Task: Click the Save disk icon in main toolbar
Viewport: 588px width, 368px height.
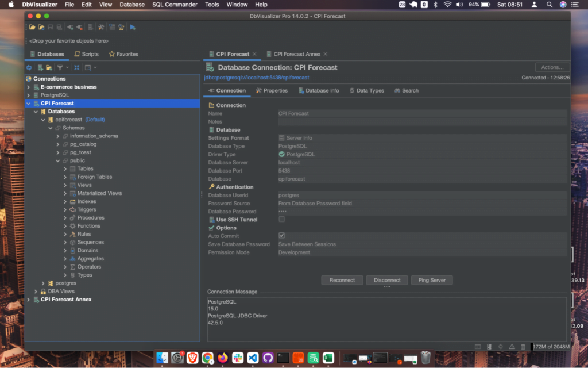Action: click(51, 27)
